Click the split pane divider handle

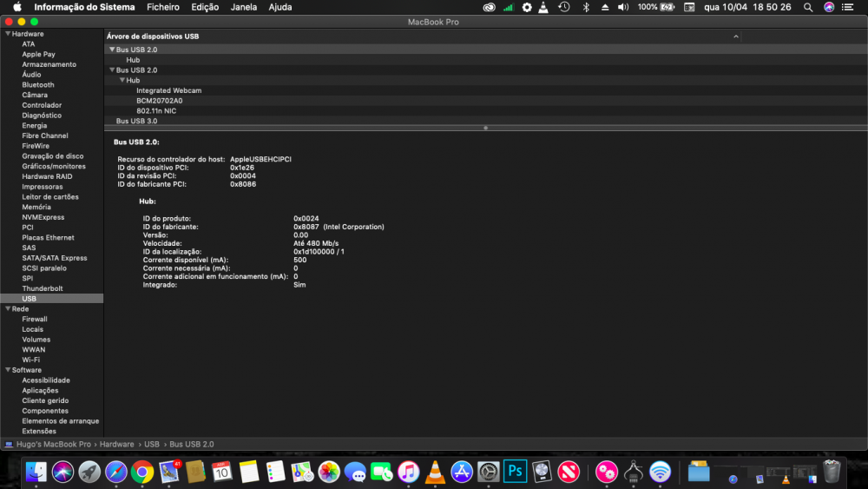coord(485,128)
